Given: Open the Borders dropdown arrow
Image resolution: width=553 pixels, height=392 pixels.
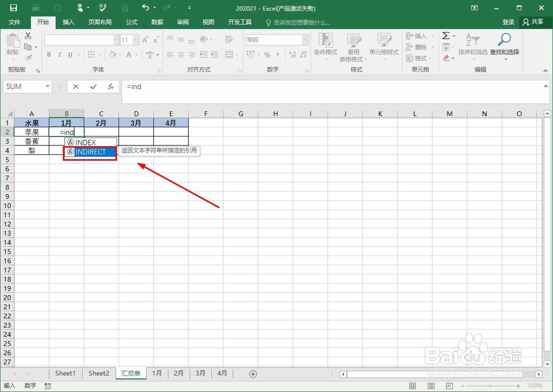Looking at the screenshot, I should 100,55.
